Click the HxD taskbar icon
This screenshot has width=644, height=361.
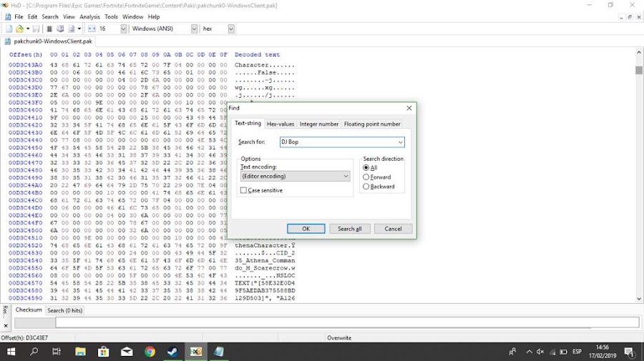[196, 352]
